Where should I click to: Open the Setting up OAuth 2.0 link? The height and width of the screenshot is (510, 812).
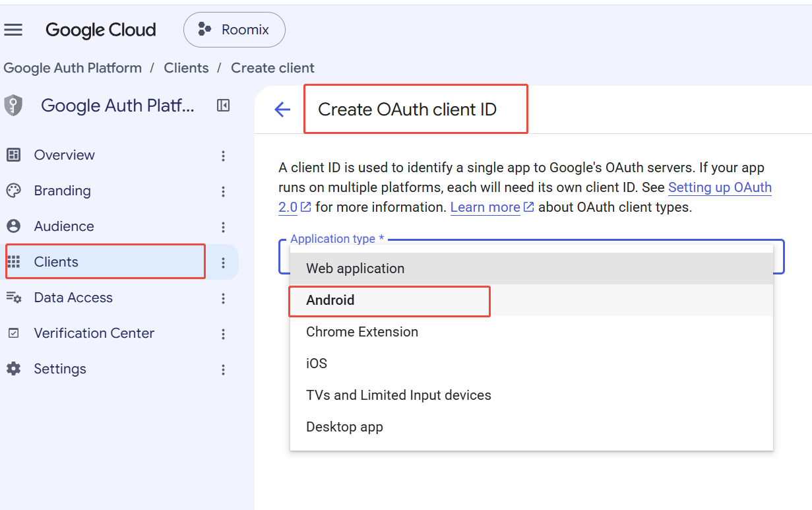[720, 187]
